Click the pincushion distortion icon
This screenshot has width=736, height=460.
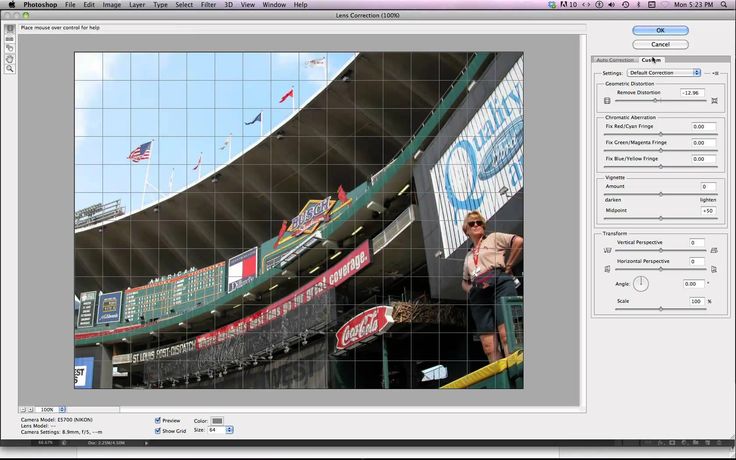pyautogui.click(x=714, y=100)
